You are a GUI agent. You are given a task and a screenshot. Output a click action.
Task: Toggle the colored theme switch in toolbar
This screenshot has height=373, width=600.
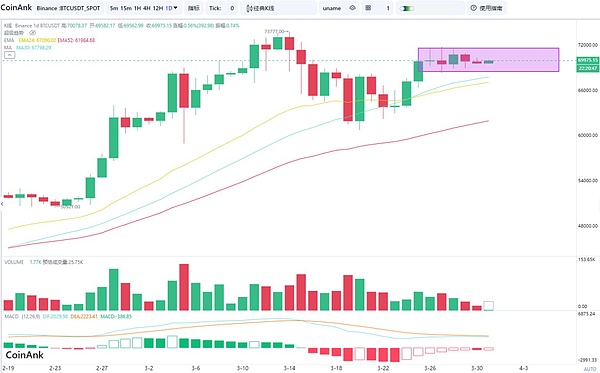[x=406, y=8]
